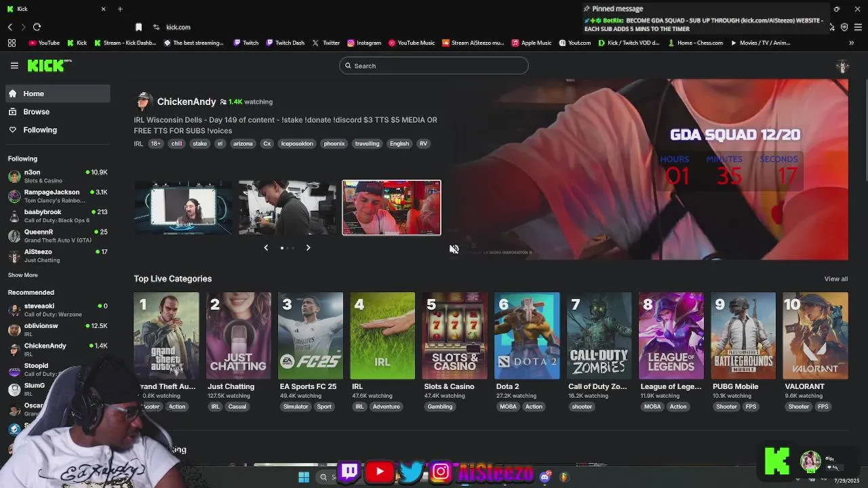
Task: Open the Twitch Dash bookmark
Action: coord(285,43)
